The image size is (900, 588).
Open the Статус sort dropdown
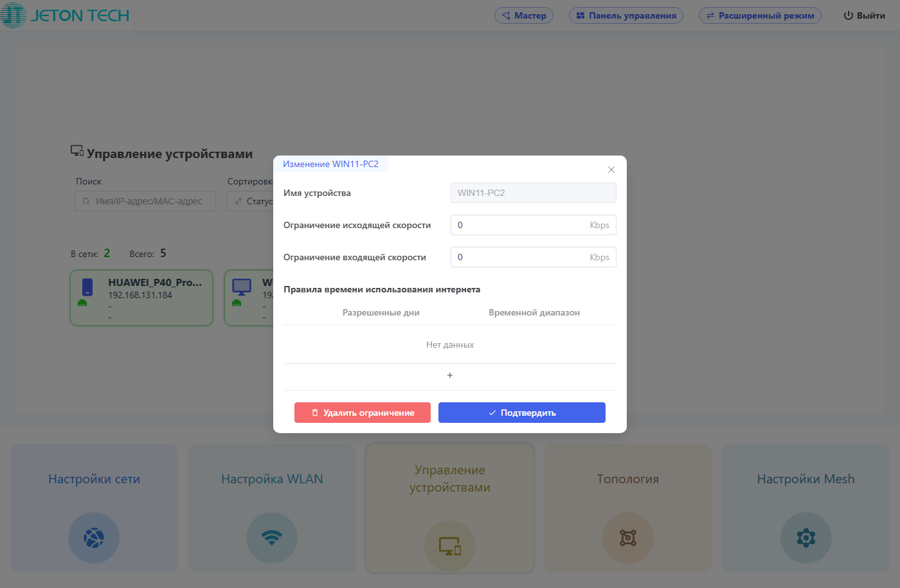click(250, 201)
